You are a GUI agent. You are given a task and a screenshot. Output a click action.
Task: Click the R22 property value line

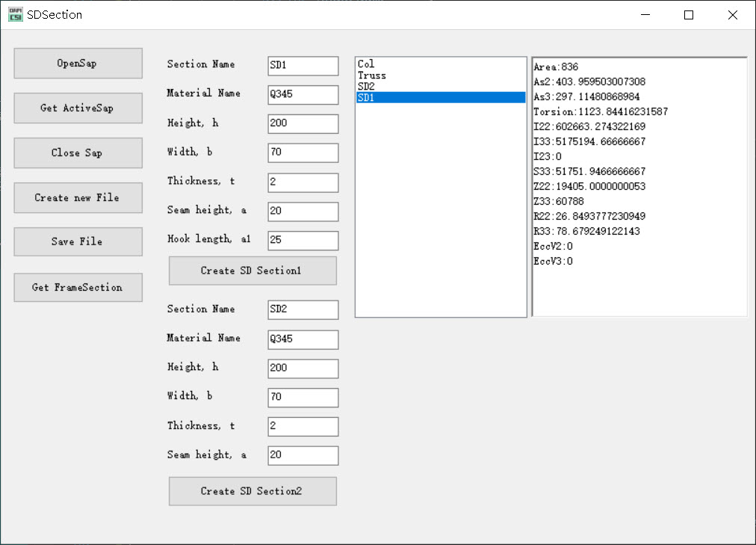point(589,217)
